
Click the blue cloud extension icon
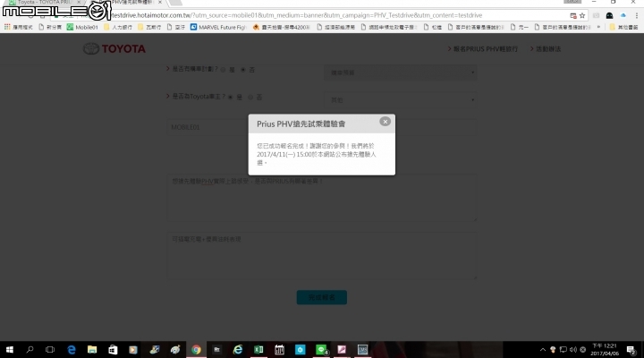pyautogui.click(x=623, y=15)
